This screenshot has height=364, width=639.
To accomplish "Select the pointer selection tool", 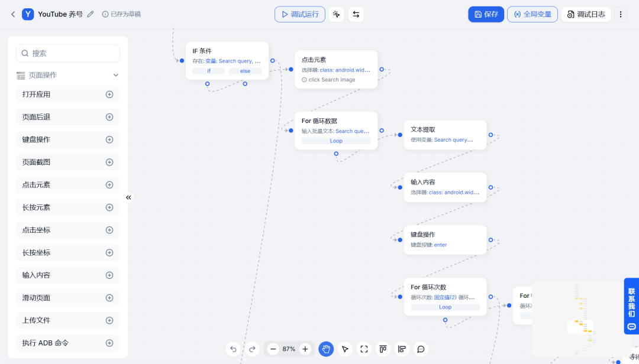I will point(345,349).
